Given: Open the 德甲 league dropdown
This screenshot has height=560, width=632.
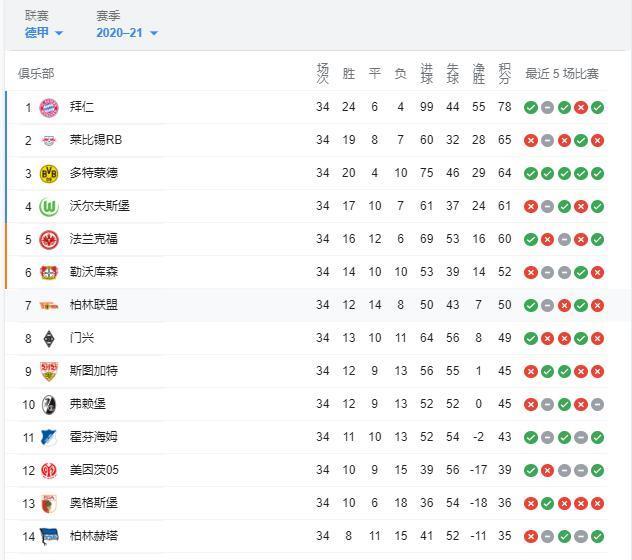Looking at the screenshot, I should 44,33.
